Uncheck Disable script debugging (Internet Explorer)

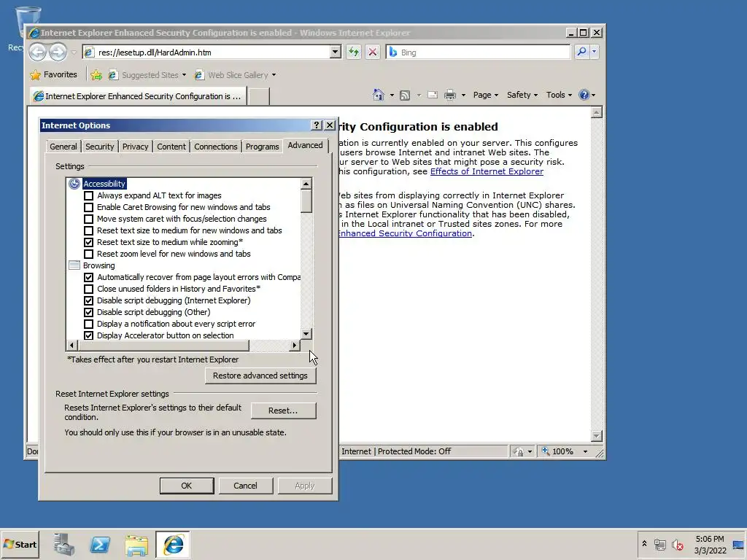(x=88, y=300)
